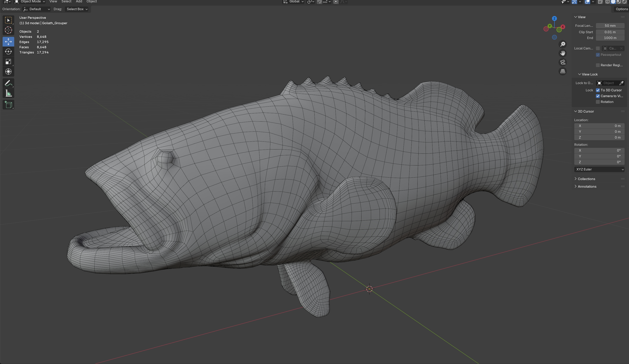
Task: Open the XYZ Euler rotation mode dropdown
Action: pos(599,169)
